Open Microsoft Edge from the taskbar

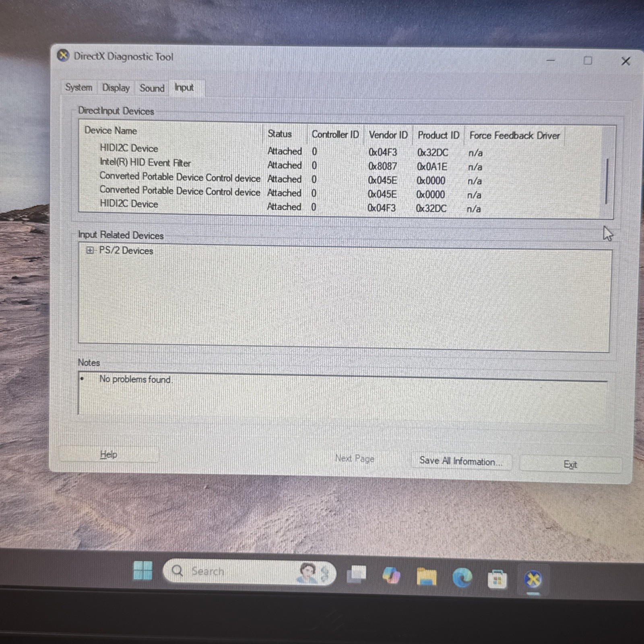point(462,578)
